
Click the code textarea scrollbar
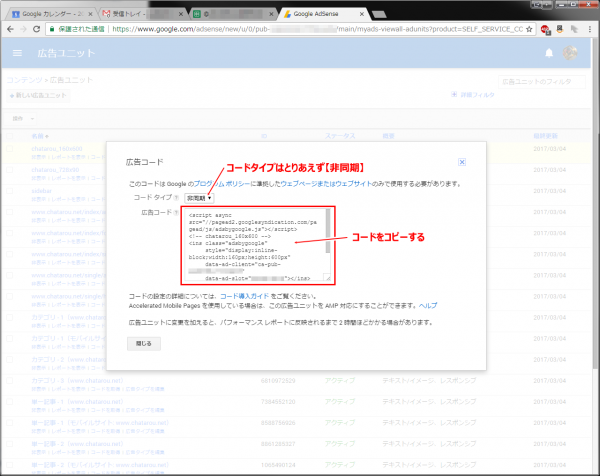coord(328,231)
